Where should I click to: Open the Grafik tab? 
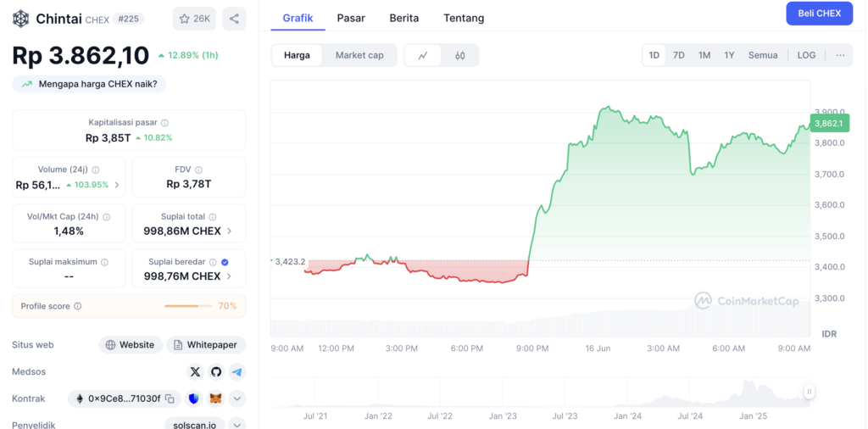click(298, 18)
